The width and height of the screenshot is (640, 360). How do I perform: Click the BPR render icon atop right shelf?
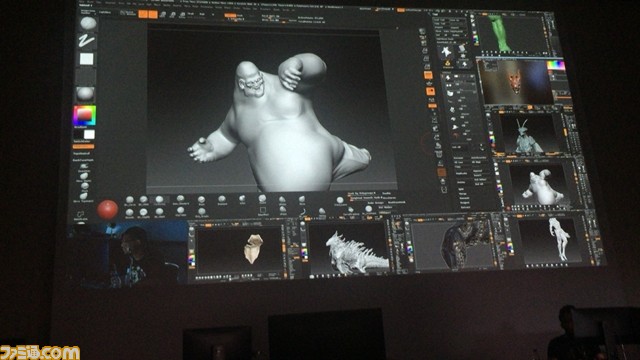(422, 31)
